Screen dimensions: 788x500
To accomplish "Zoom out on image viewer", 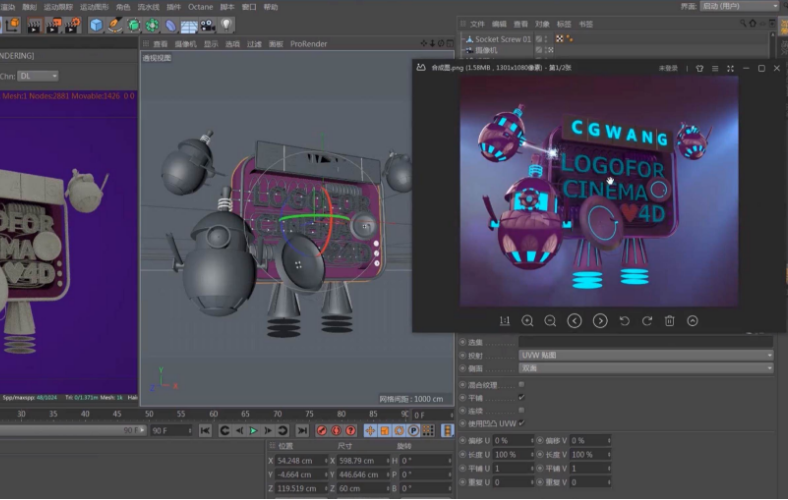I will [x=550, y=321].
